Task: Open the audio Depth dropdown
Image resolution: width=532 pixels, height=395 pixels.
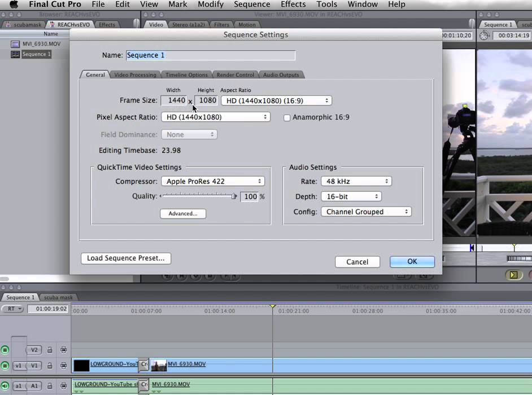Action: (x=351, y=196)
